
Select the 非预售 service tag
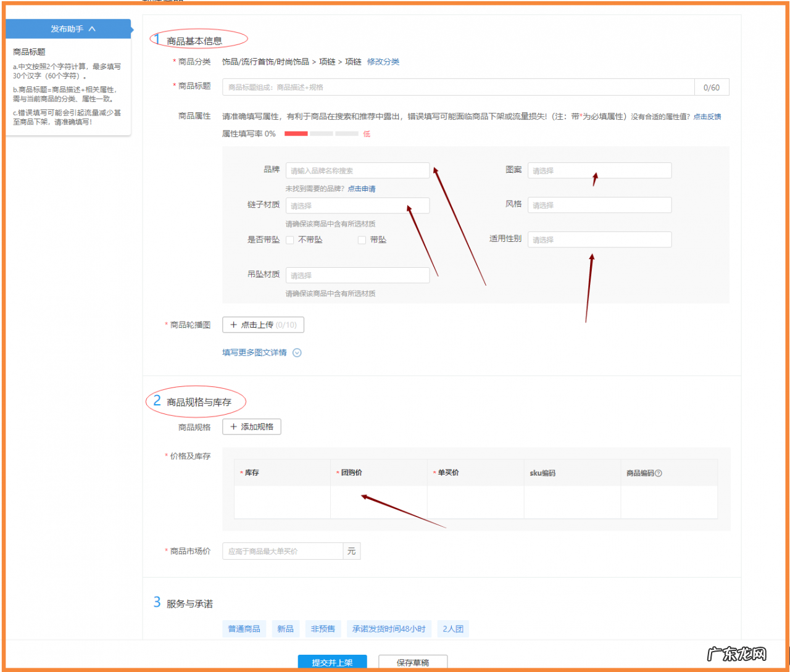pos(323,628)
